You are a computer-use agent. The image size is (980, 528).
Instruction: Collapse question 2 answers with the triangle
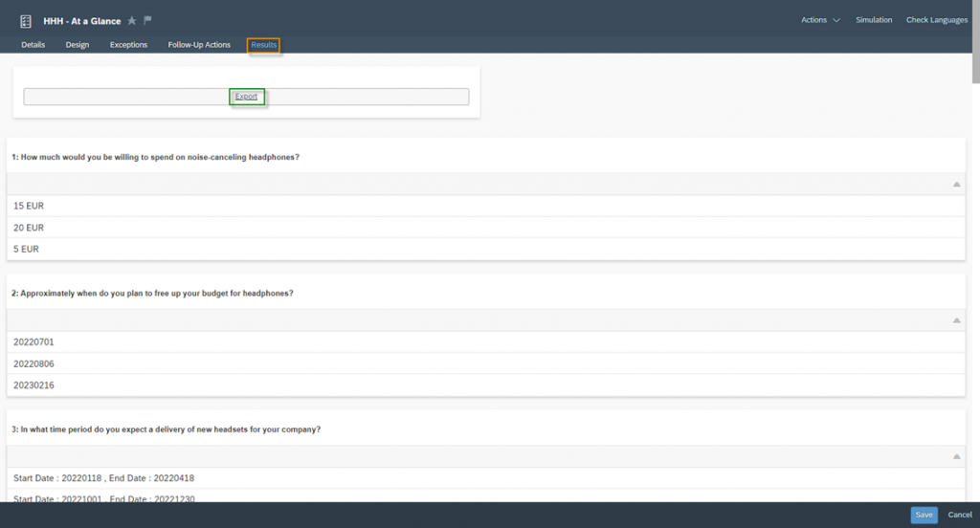pyautogui.click(x=956, y=320)
